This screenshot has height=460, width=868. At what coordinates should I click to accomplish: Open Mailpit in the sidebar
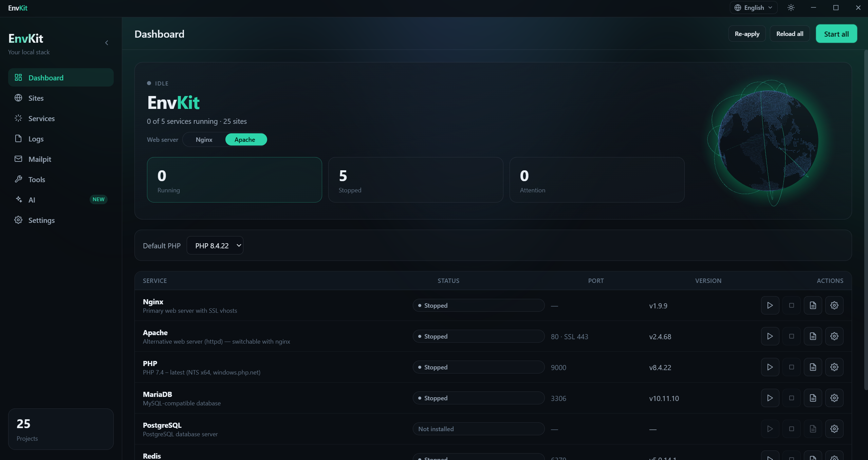point(61,159)
